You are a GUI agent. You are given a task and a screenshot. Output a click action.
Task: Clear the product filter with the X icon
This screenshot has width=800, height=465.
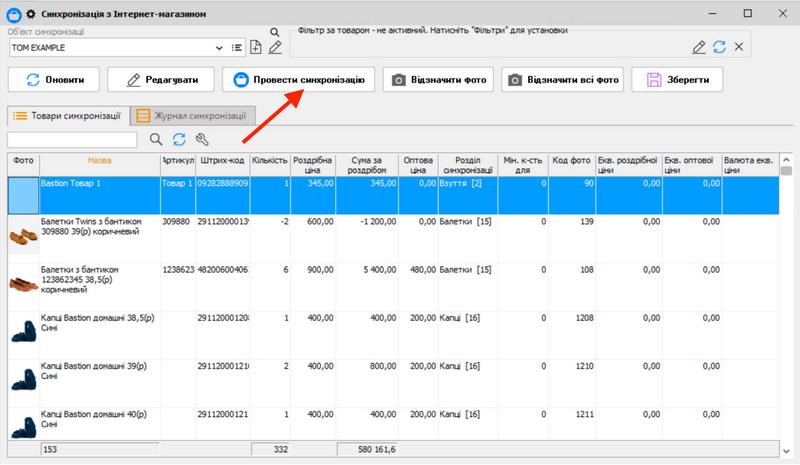pyautogui.click(x=738, y=47)
